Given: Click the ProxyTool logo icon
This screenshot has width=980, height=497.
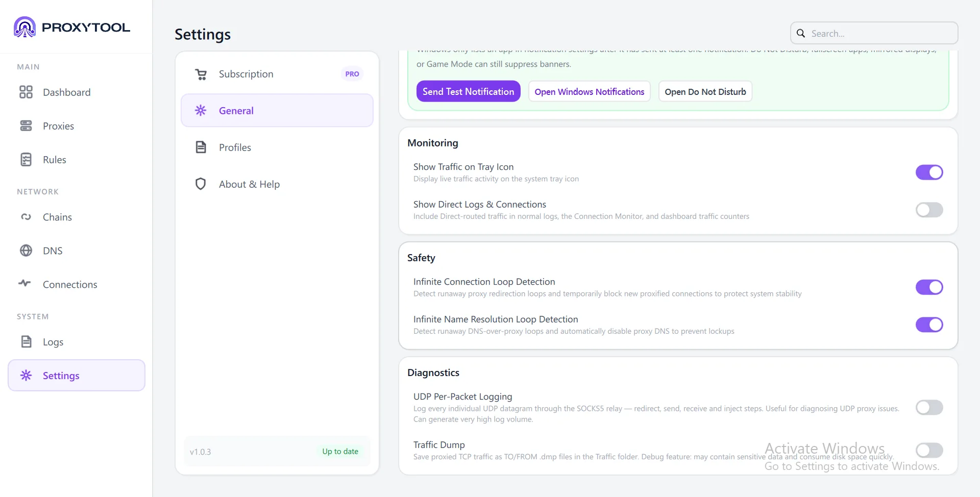Looking at the screenshot, I should tap(24, 27).
